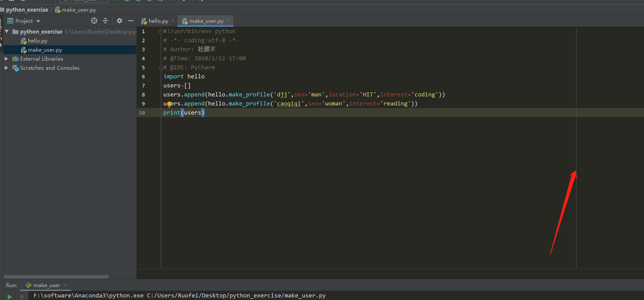
Task: Click make_user.py in the breadcrumb bar
Action: (75, 9)
